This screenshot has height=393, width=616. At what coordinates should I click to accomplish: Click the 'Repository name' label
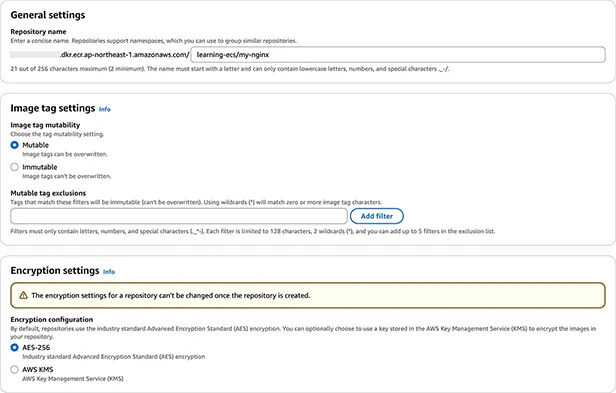(x=38, y=32)
